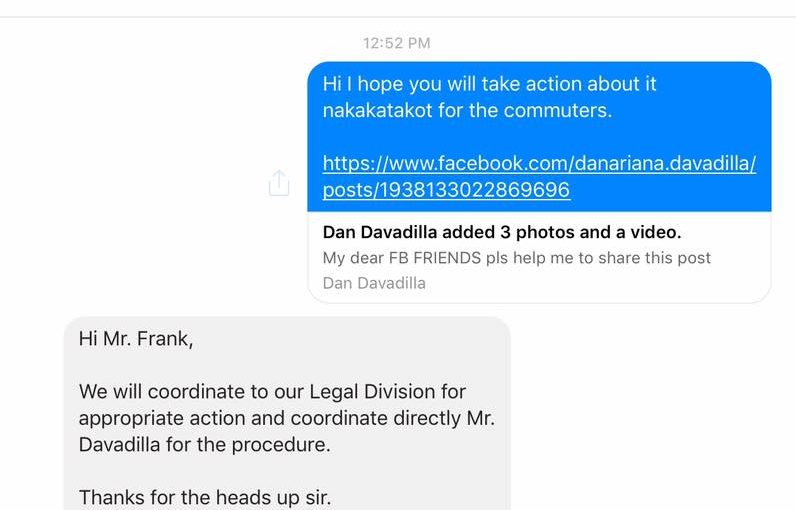Image resolution: width=796 pixels, height=510 pixels.
Task: Tap the 'nakakatakot for the commuters.' line
Action: (x=467, y=111)
